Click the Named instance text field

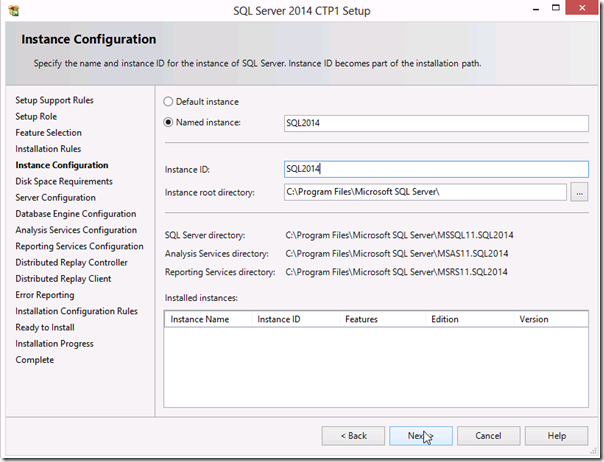[436, 123]
